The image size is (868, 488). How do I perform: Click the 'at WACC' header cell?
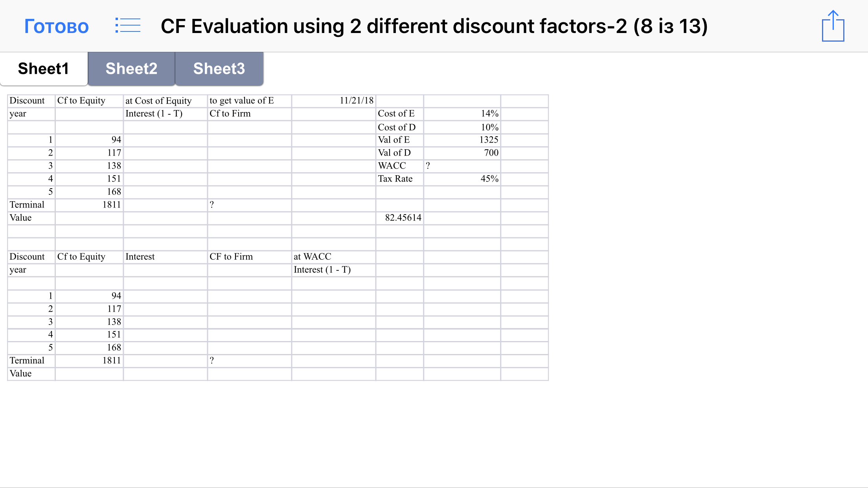pyautogui.click(x=333, y=257)
